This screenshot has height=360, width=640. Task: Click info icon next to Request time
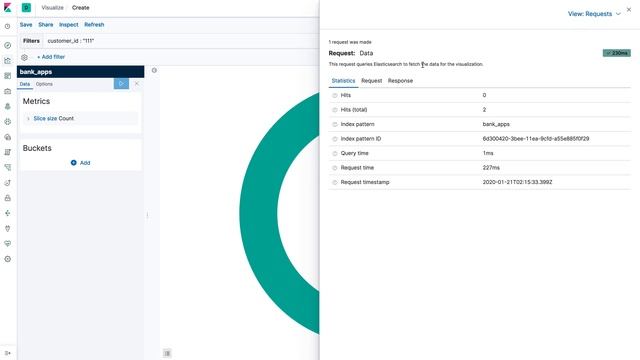[x=335, y=168]
